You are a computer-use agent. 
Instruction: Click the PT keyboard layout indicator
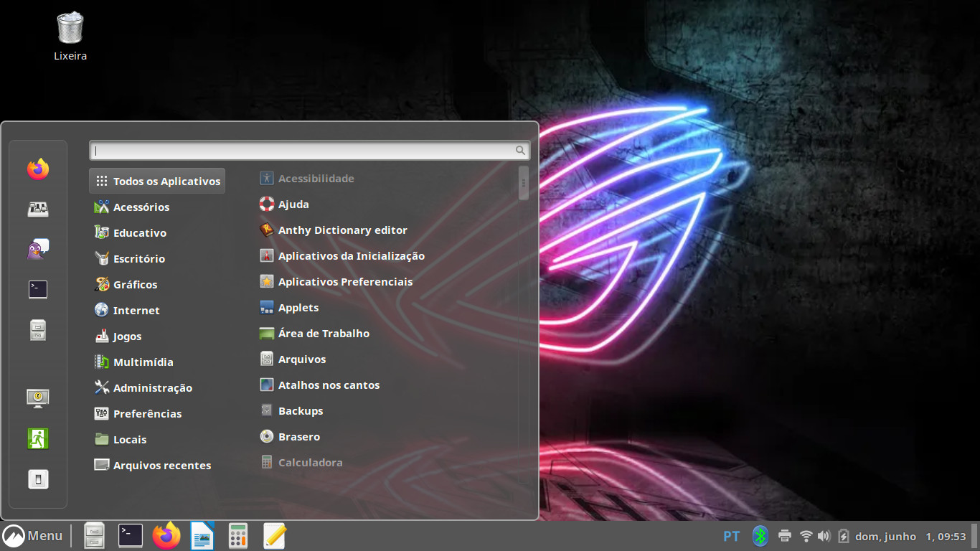731,536
